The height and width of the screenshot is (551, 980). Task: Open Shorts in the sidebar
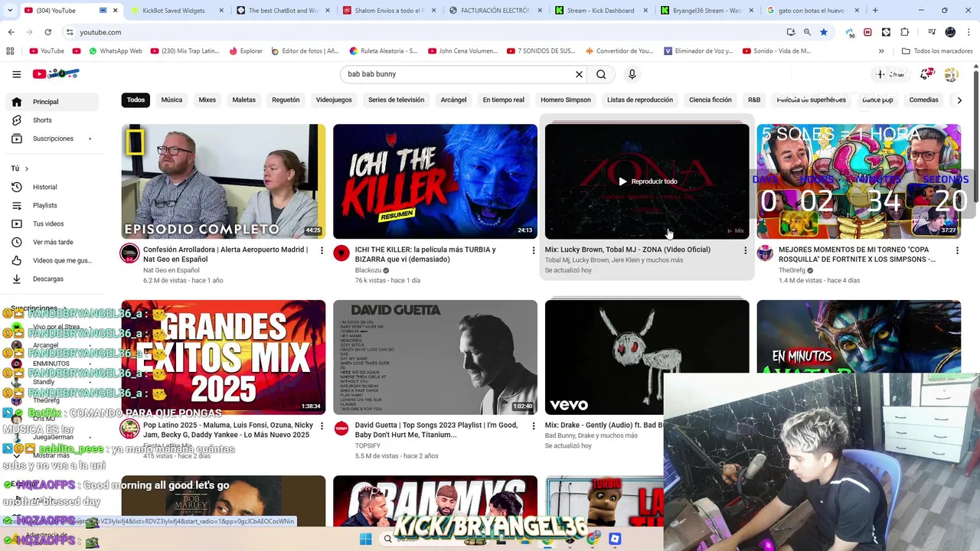point(51,120)
